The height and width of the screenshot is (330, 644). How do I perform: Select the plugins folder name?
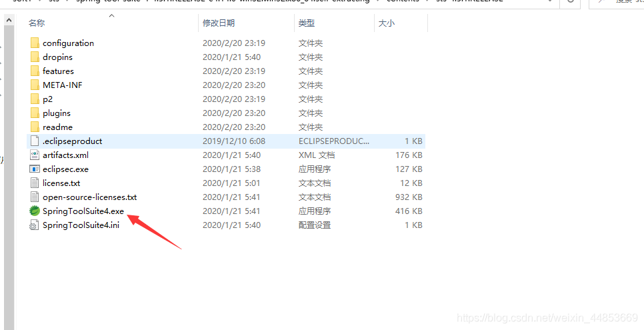coord(57,113)
